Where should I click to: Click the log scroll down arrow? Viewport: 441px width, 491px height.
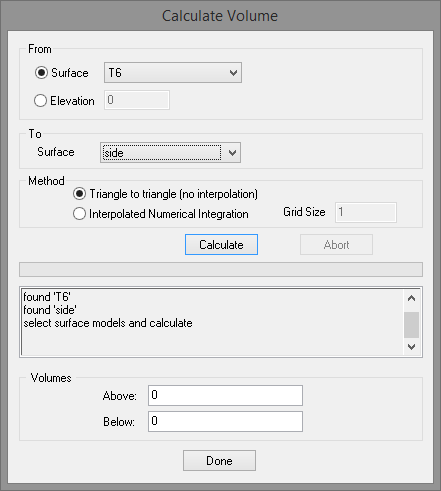click(x=412, y=347)
